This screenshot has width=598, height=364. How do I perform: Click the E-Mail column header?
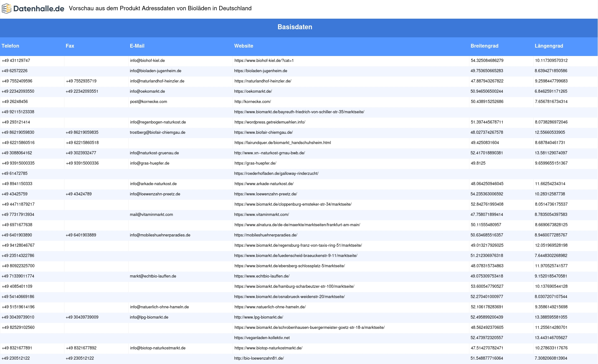(137, 46)
